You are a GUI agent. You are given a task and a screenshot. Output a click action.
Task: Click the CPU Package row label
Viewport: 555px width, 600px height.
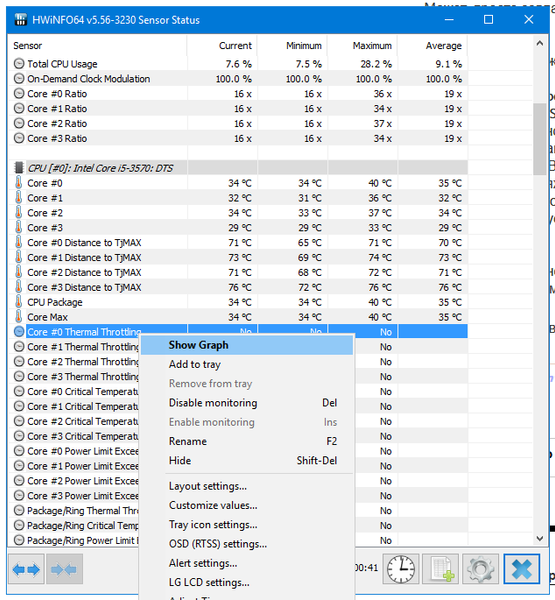(x=55, y=302)
